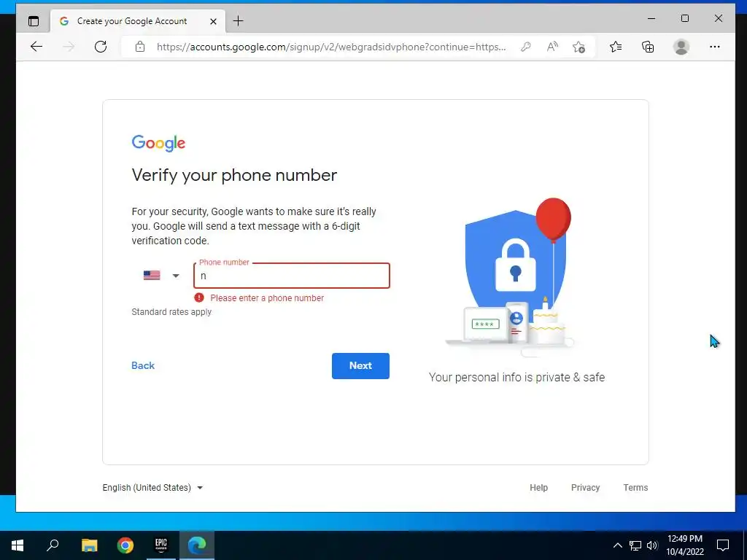
Task: Refresh the page with reload icon
Action: click(x=101, y=47)
